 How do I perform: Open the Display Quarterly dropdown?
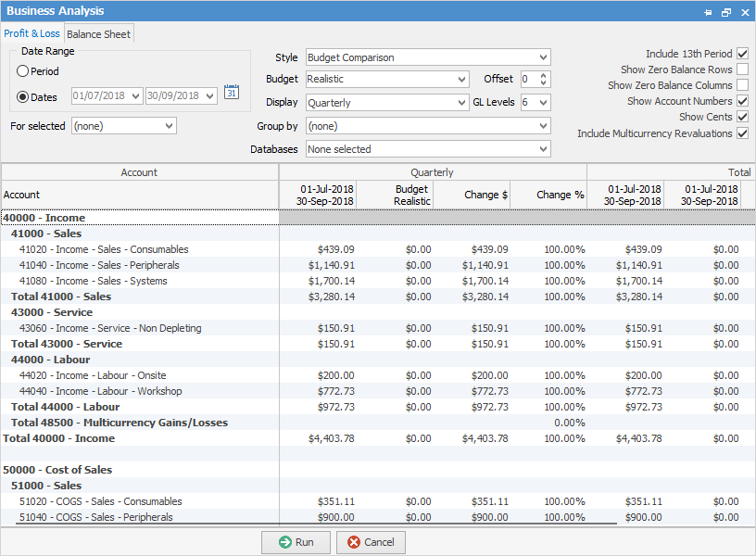pyautogui.click(x=461, y=103)
